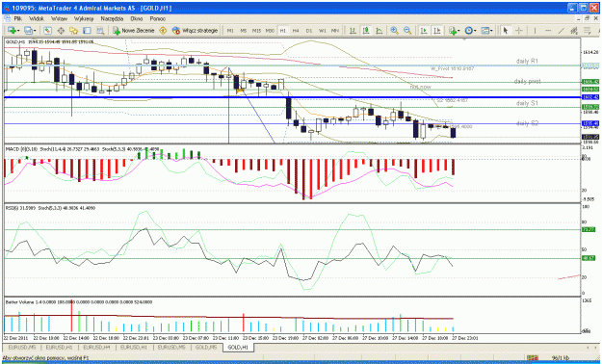This screenshot has width=602, height=364.
Task: Click the 'daily pivot' chart label
Action: tap(528, 82)
